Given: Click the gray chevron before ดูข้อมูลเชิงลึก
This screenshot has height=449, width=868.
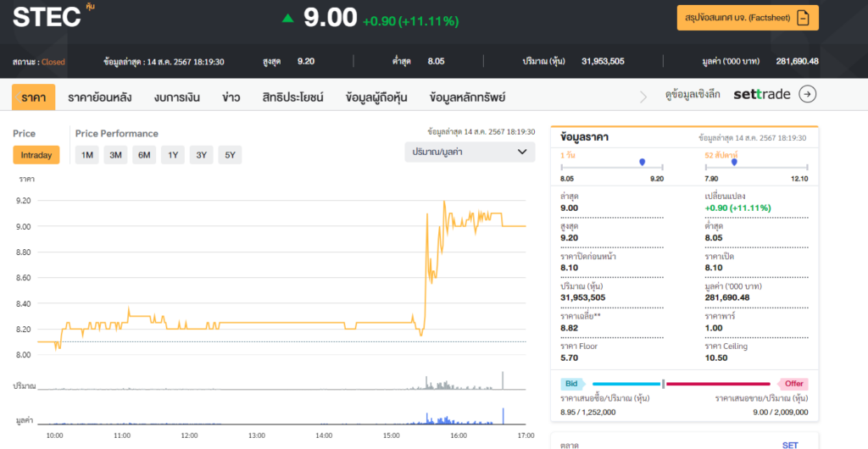Looking at the screenshot, I should (643, 97).
